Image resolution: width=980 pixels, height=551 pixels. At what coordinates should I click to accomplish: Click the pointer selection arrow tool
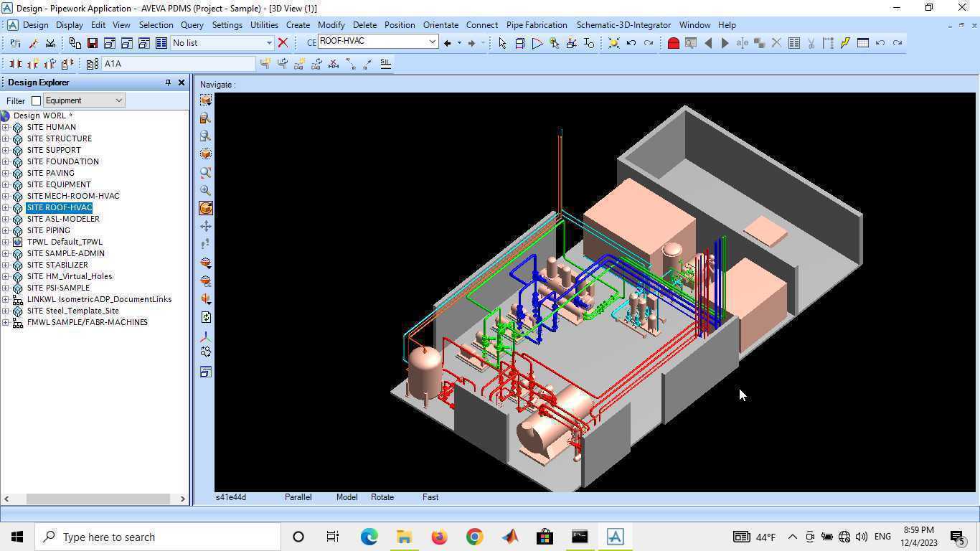(x=502, y=43)
